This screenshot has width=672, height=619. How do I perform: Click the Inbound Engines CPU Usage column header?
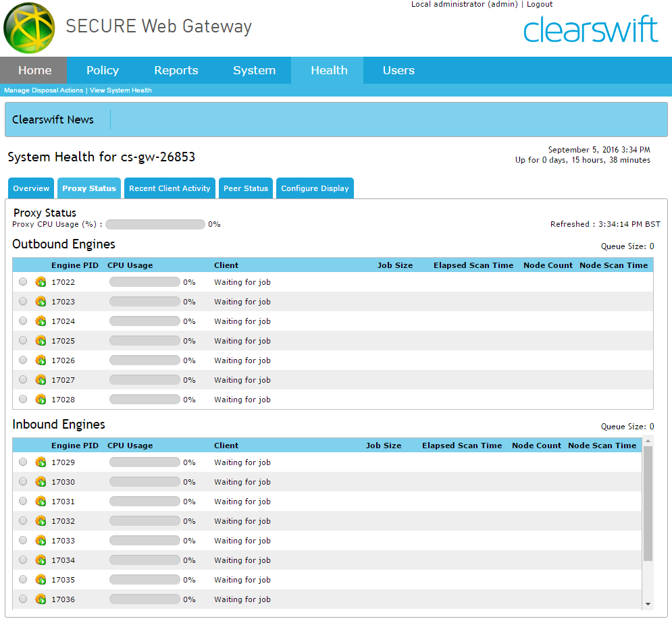[x=130, y=446]
